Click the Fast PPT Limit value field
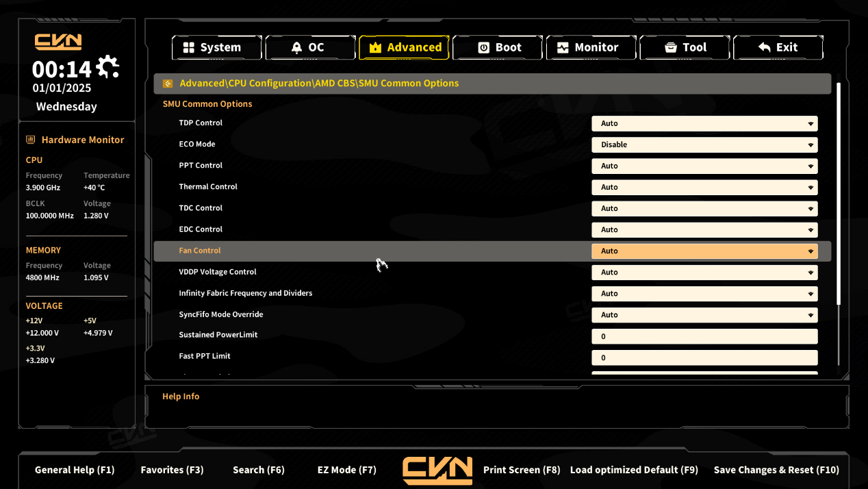This screenshot has height=489, width=868. [704, 358]
